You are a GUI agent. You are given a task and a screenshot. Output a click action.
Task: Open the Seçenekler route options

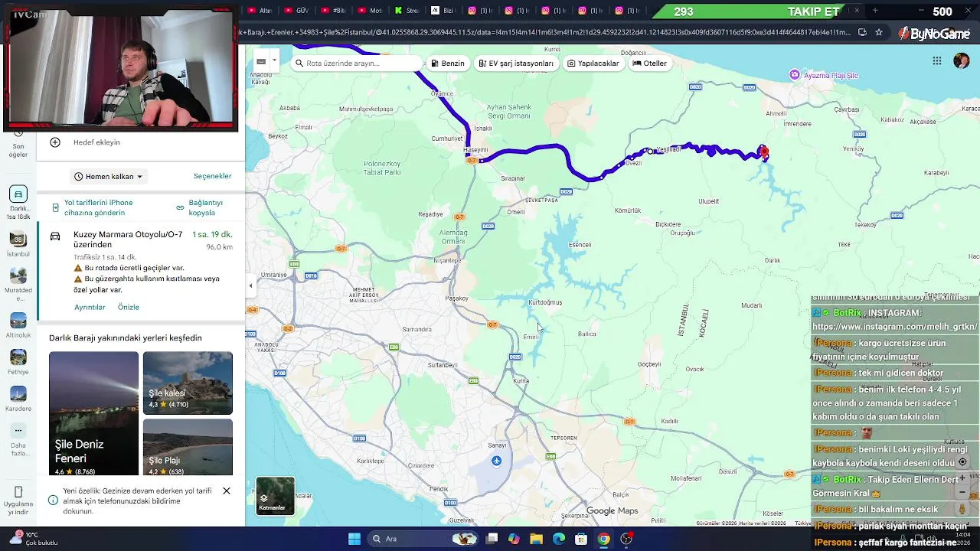coord(212,176)
